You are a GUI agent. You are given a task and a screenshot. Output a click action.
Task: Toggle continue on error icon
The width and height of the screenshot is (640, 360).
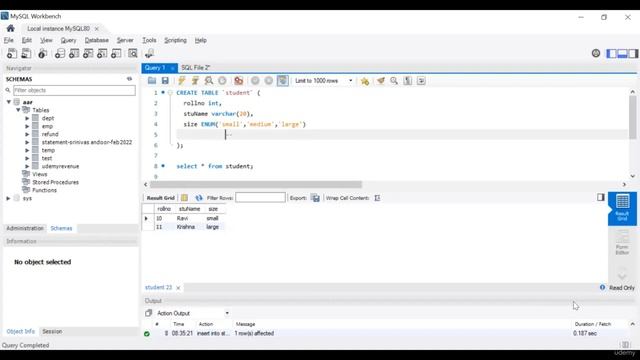click(x=239, y=81)
